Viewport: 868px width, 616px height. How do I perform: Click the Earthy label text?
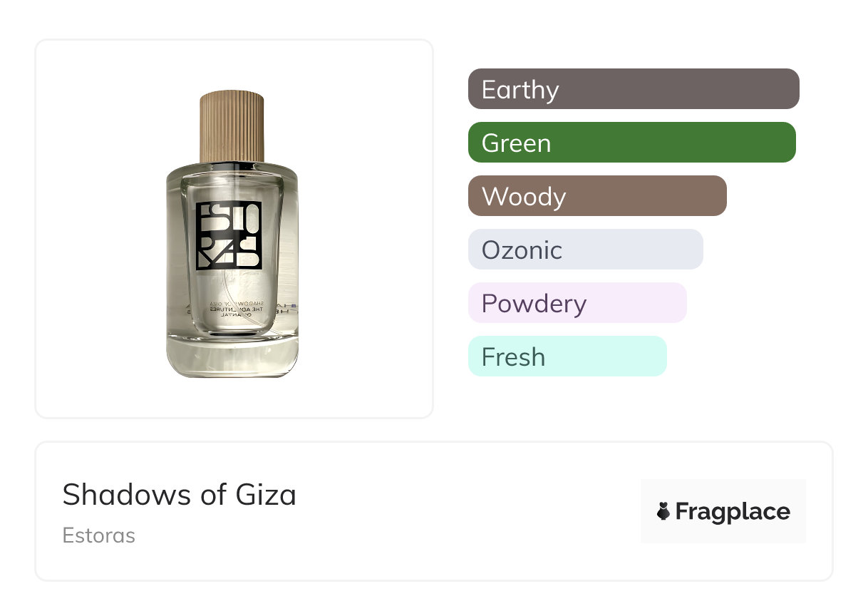(x=520, y=90)
